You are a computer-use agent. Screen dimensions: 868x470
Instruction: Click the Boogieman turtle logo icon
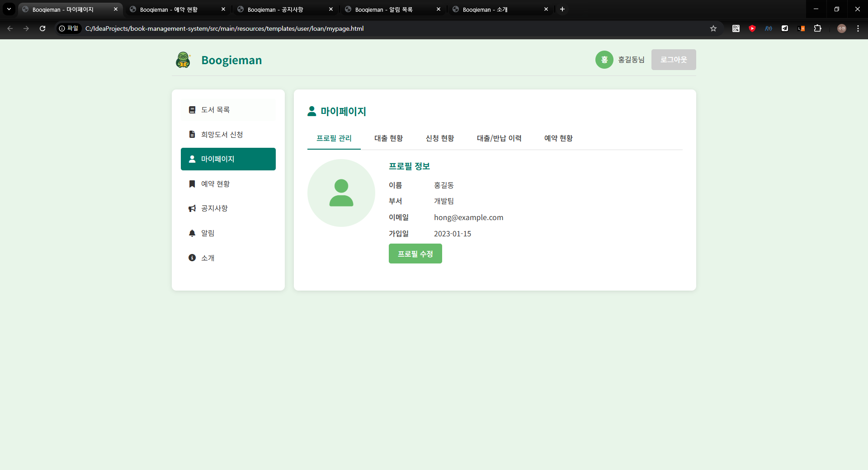[183, 60]
